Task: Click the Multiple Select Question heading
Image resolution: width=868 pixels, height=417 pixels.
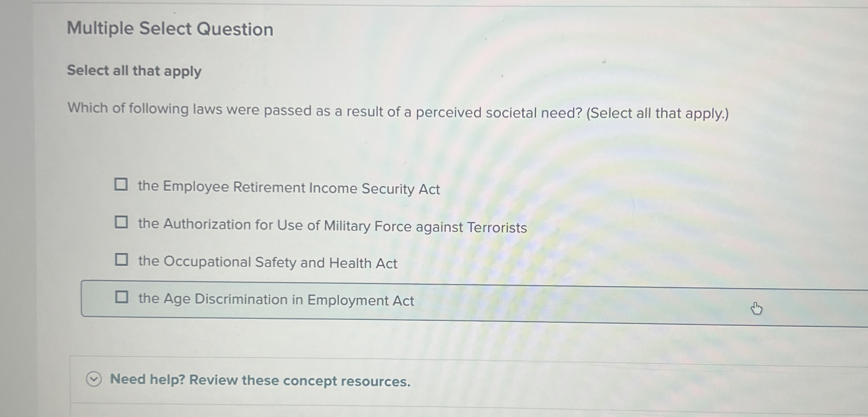Action: click(169, 29)
